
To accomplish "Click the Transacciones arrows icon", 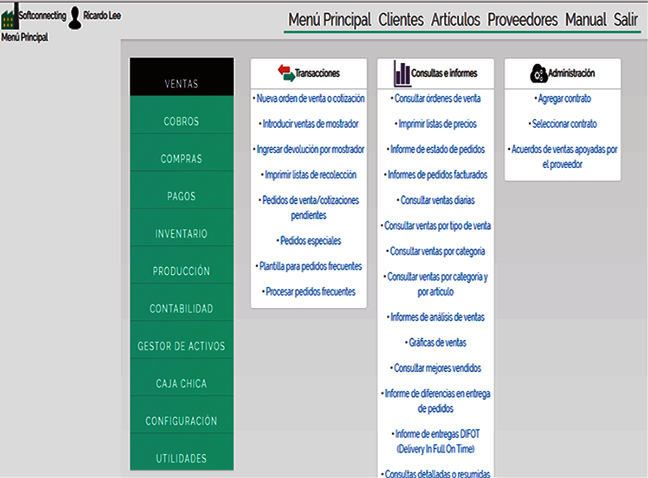I will click(286, 73).
